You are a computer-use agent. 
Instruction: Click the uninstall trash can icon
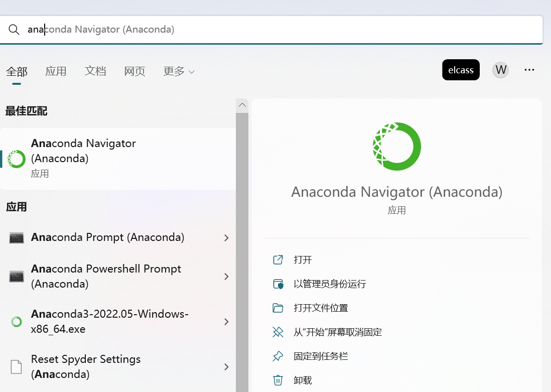(x=278, y=380)
